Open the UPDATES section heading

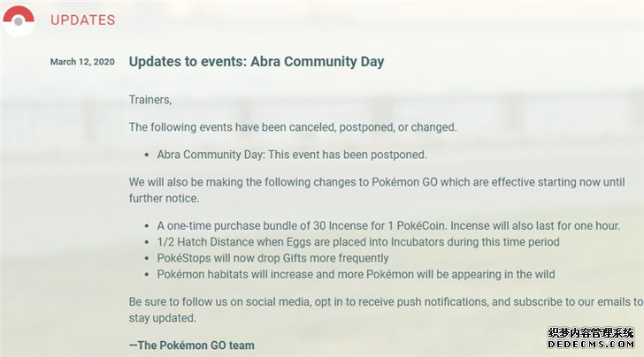click(x=82, y=20)
